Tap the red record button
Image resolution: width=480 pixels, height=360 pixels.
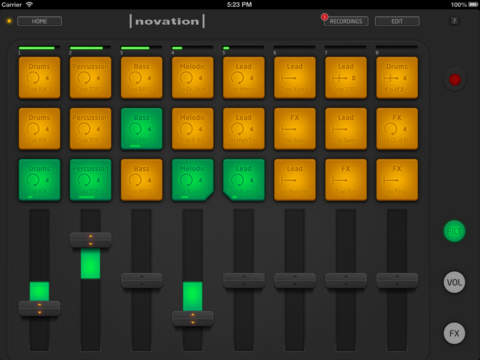coord(455,80)
